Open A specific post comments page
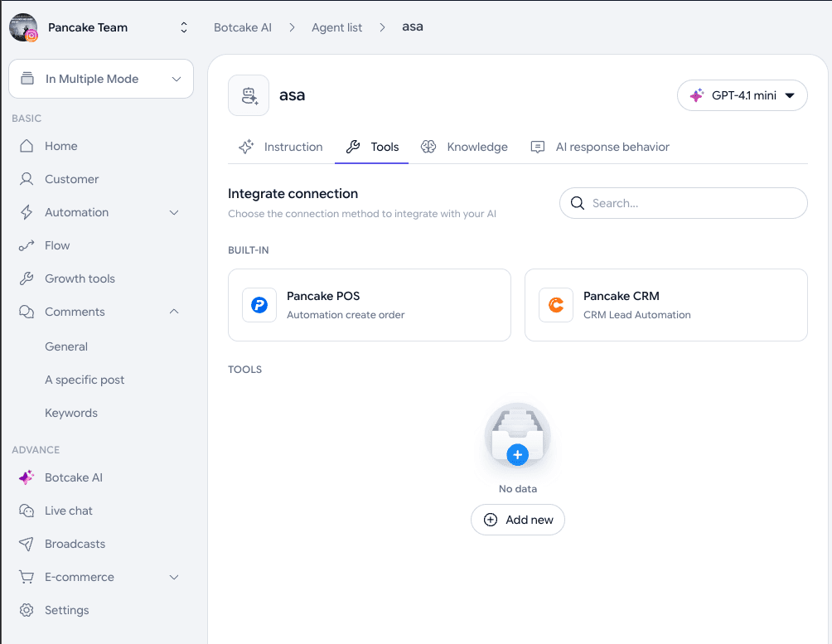 (x=85, y=380)
